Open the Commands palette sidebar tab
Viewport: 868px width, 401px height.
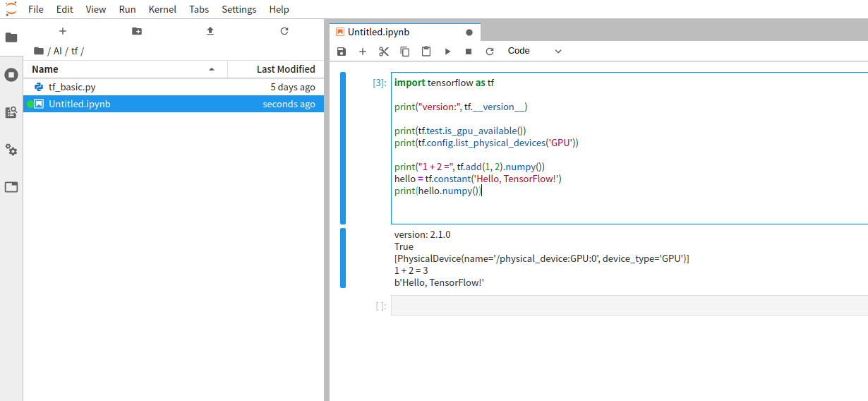tap(11, 112)
